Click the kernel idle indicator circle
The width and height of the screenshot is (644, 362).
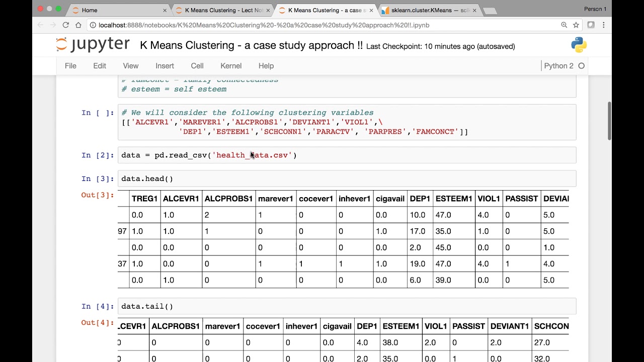click(582, 66)
